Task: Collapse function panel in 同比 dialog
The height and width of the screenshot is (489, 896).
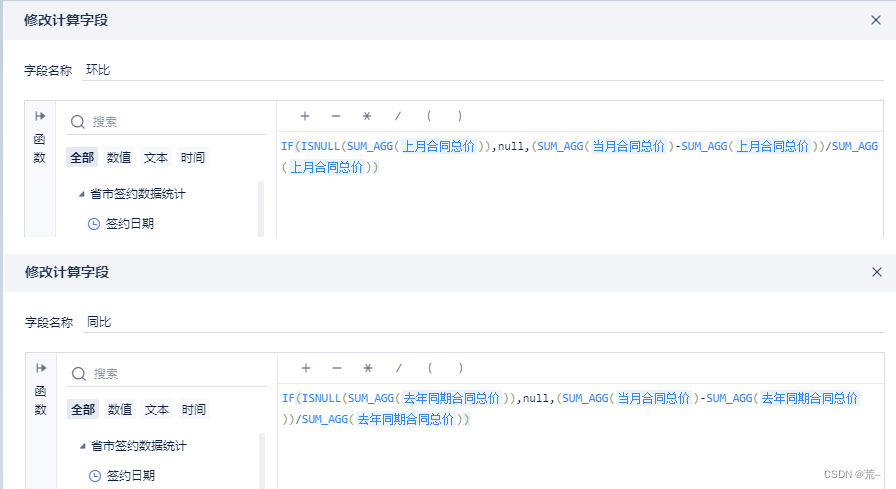Action: pos(41,368)
